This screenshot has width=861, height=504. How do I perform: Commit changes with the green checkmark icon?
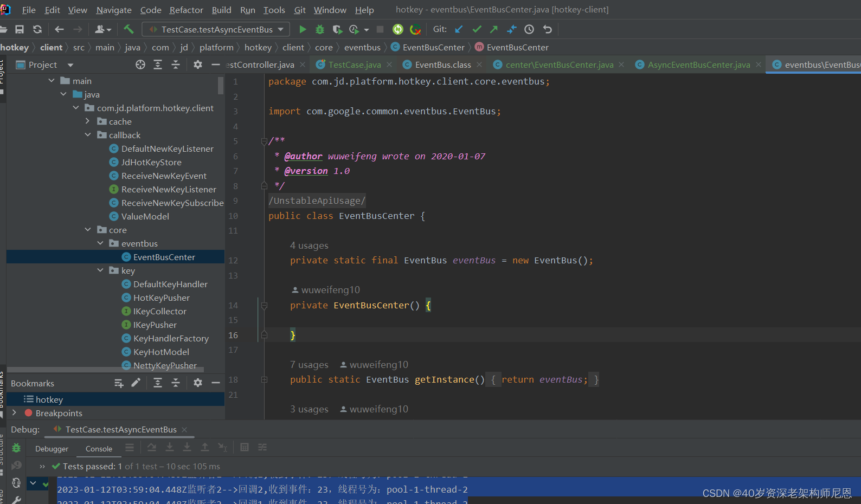pos(477,29)
